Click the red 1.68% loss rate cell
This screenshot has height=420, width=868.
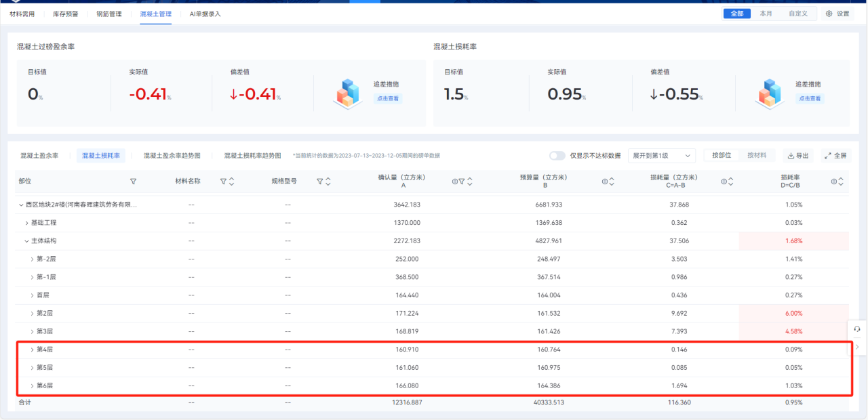793,241
